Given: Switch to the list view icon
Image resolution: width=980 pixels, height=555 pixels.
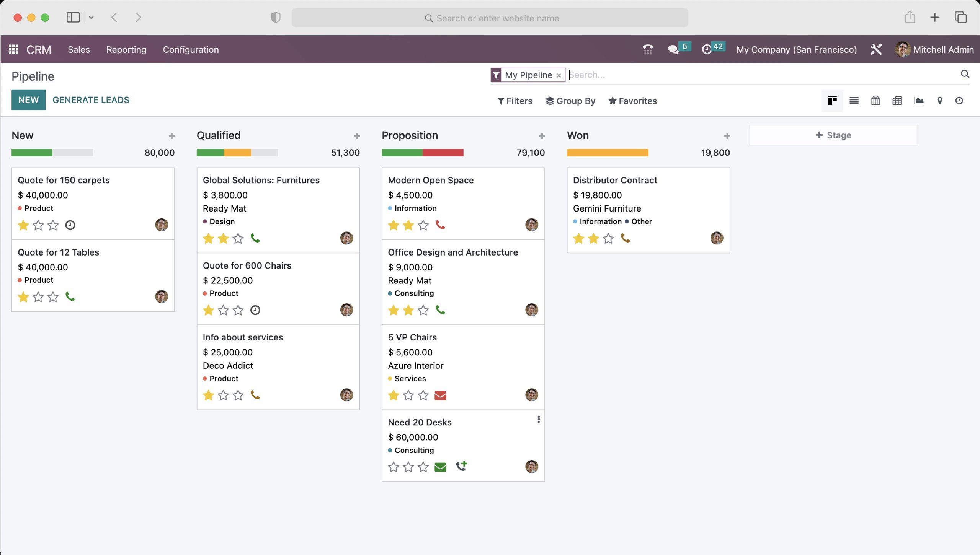Looking at the screenshot, I should point(854,101).
